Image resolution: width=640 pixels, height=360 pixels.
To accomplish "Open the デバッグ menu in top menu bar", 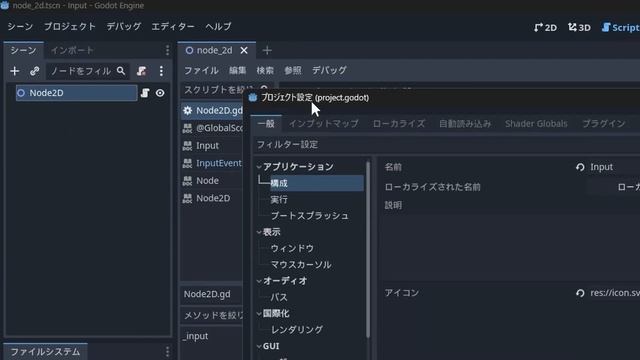I will tap(124, 27).
